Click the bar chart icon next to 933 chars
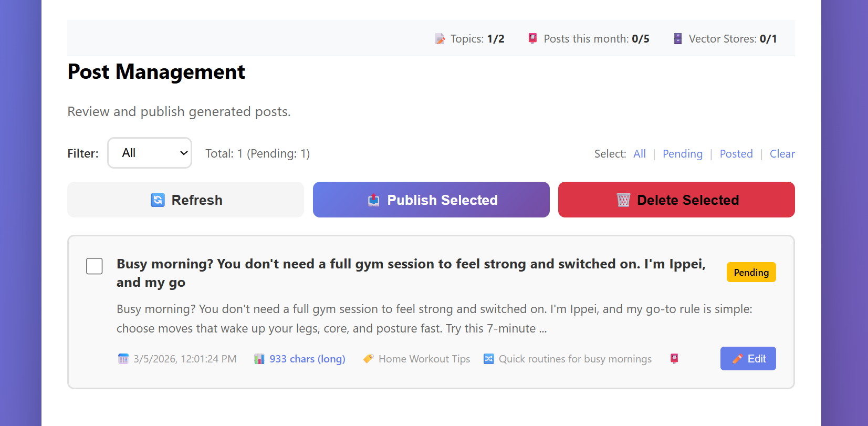The height and width of the screenshot is (426, 868). point(260,359)
